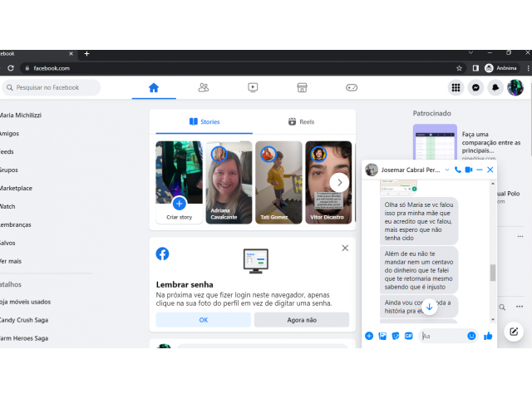Select the Stories tab
The height and width of the screenshot is (399, 532).
[204, 121]
